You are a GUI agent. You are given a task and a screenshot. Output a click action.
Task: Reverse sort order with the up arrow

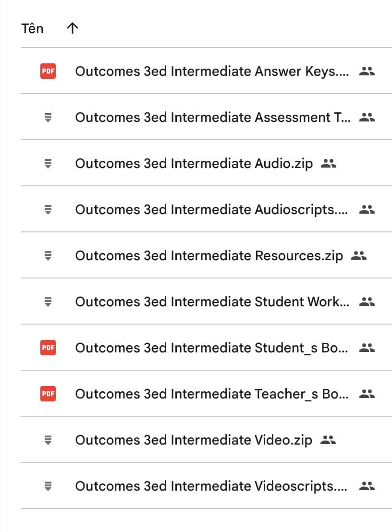coord(72,28)
